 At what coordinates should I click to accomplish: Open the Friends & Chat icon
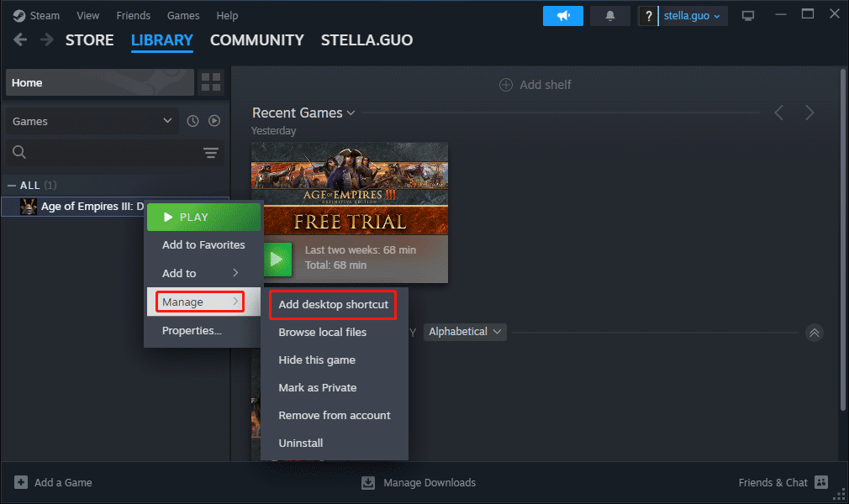coord(821,482)
